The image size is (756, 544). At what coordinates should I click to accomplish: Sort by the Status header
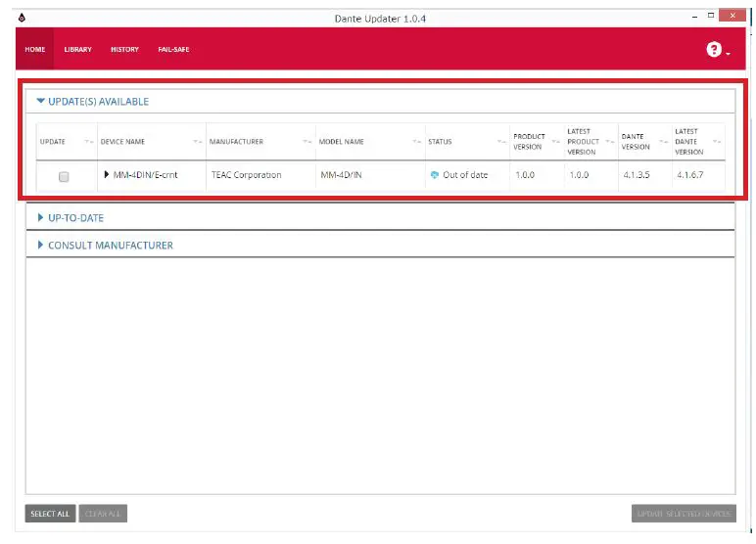(440, 142)
